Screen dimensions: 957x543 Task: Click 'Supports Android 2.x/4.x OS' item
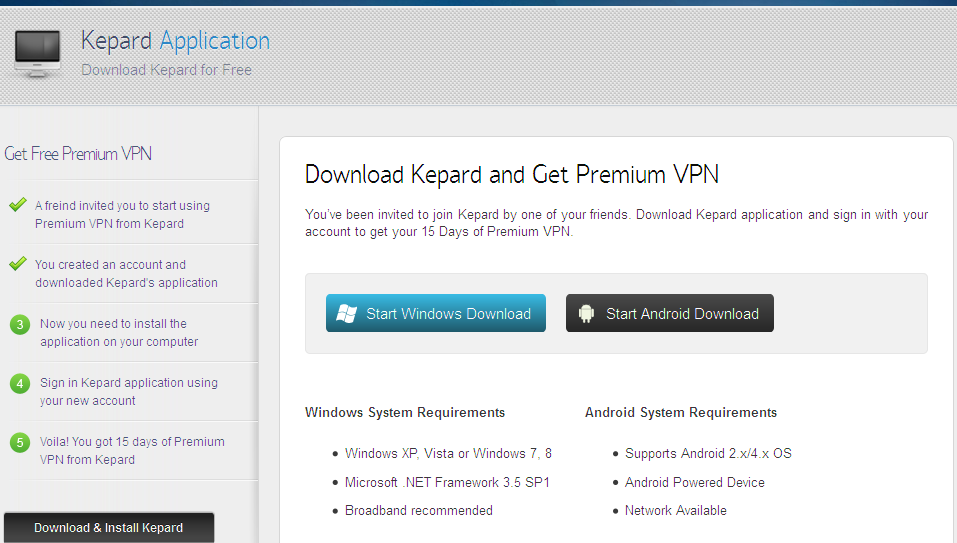click(708, 453)
